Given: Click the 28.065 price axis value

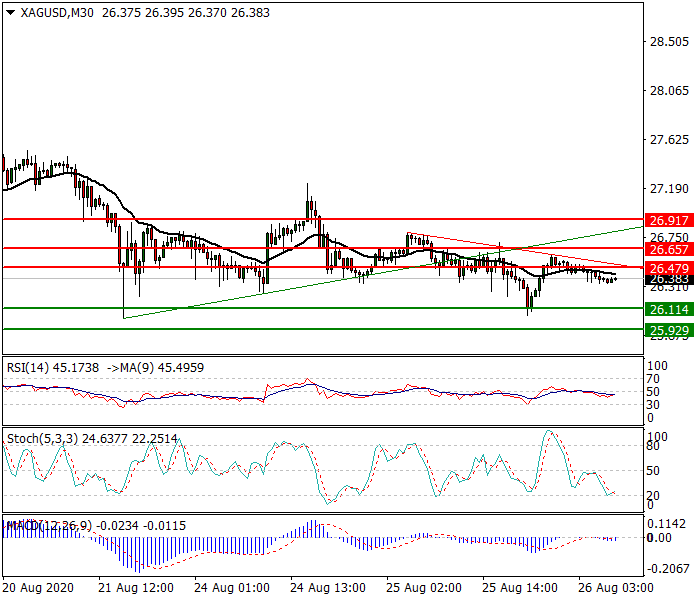Looking at the screenshot, I should coord(669,91).
